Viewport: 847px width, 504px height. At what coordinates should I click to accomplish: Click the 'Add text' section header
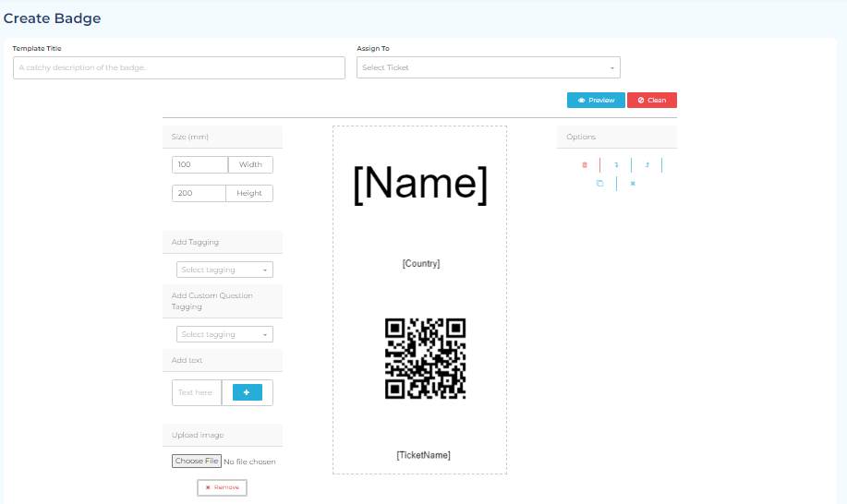coord(223,361)
